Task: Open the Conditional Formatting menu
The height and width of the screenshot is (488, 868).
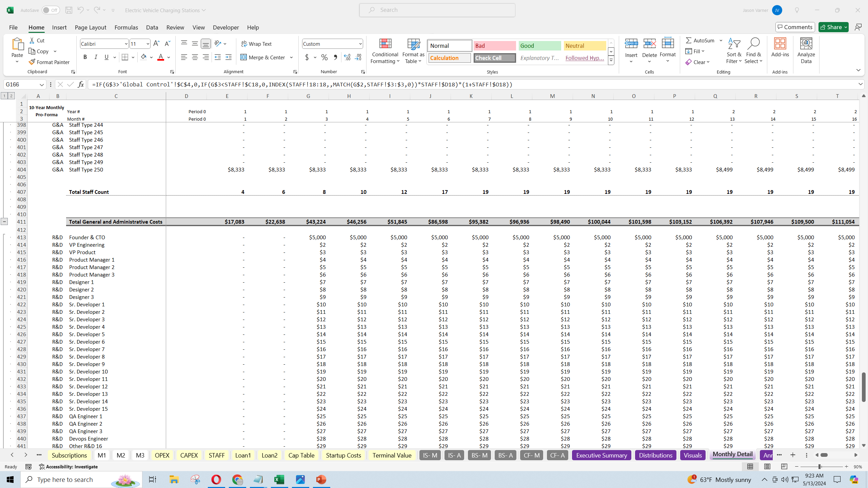Action: click(385, 51)
